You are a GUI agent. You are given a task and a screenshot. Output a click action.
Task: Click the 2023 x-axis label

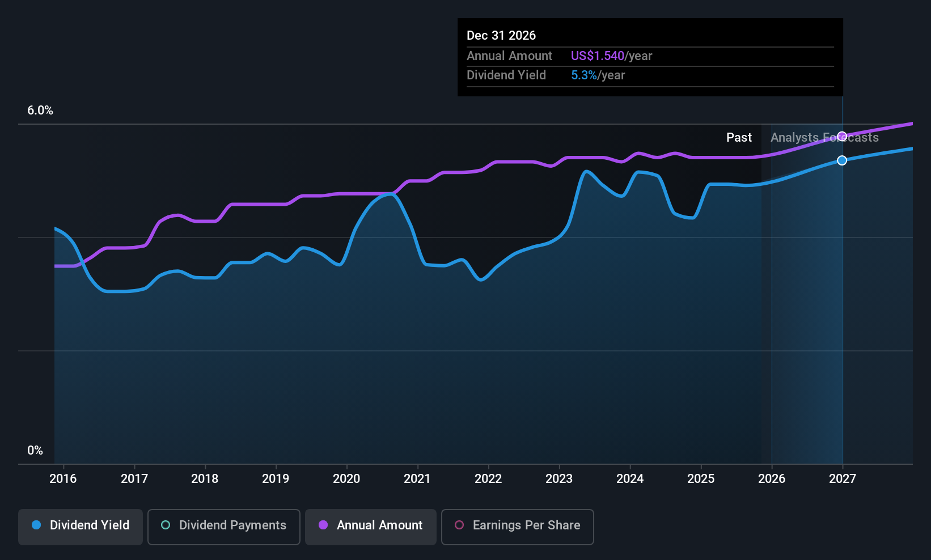[x=559, y=478]
